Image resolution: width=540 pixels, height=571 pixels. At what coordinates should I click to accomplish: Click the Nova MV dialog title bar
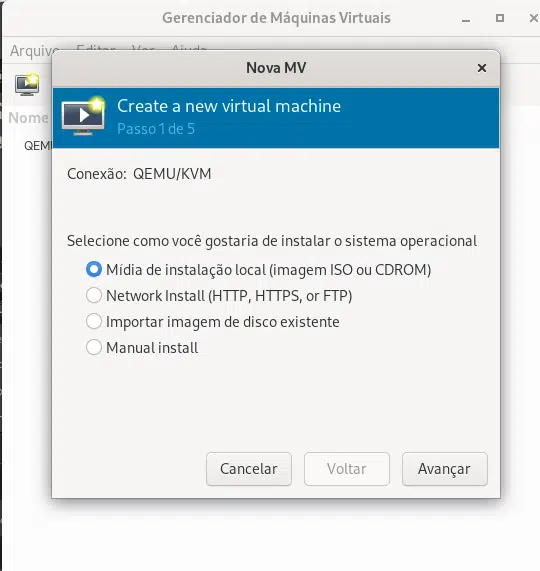pyautogui.click(x=276, y=68)
